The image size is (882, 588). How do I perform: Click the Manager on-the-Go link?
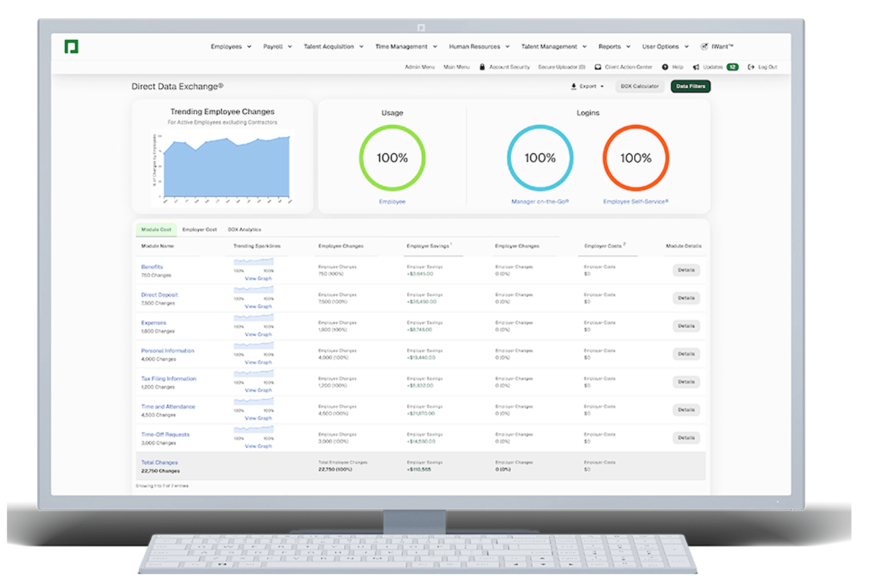(540, 202)
